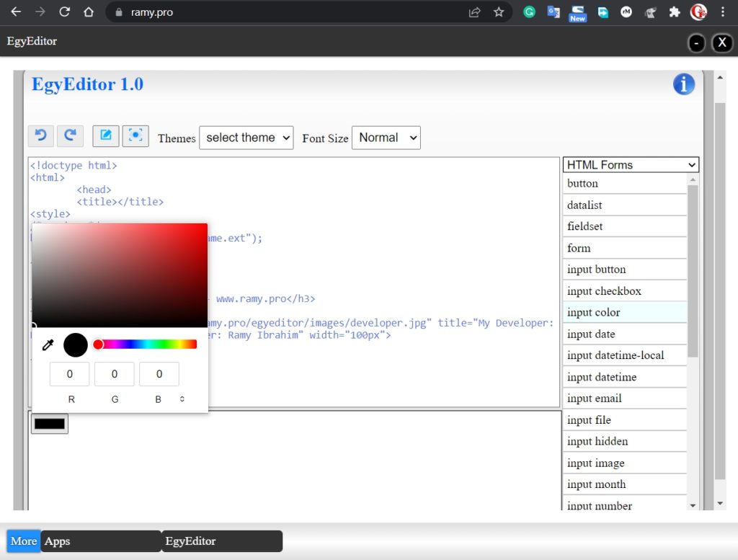Open the info icon at top right
The image size is (738, 560).
point(683,84)
